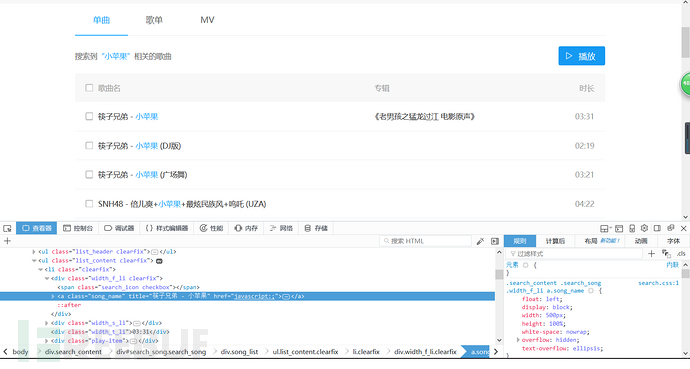690x369 pixels.
Task: Tick the checkbox for 小苹果 (广场舞)
Action: point(89,175)
